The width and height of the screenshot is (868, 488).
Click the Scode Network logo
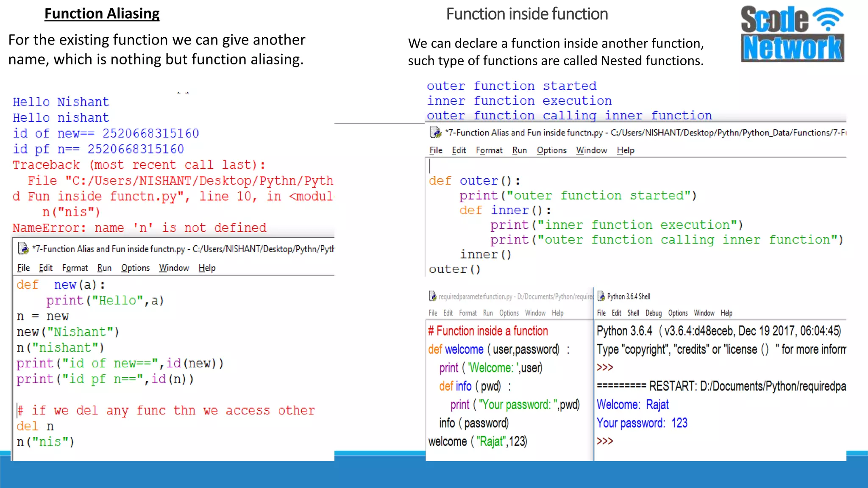pos(792,34)
